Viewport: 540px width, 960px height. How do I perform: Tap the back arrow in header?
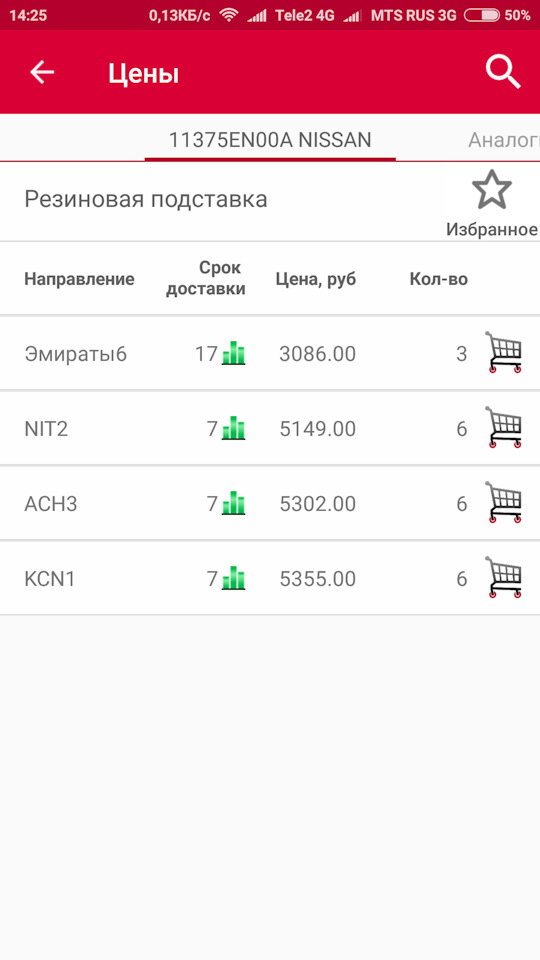coord(42,72)
